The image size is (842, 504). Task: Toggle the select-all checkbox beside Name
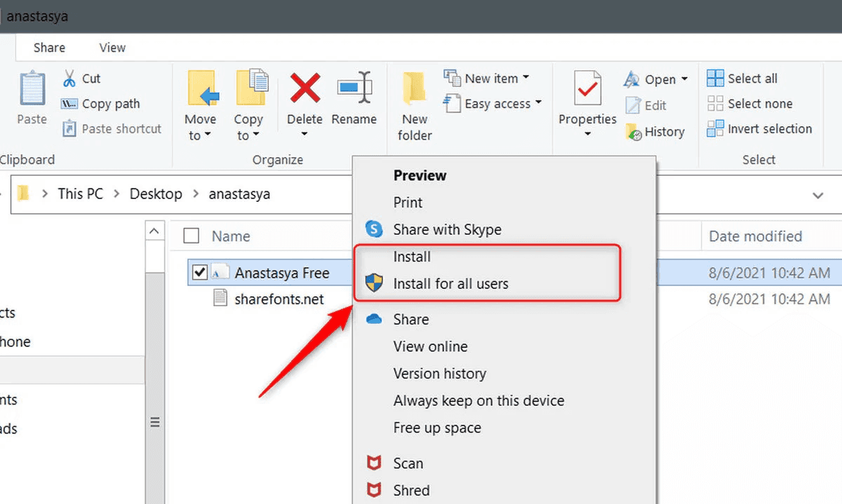click(191, 236)
